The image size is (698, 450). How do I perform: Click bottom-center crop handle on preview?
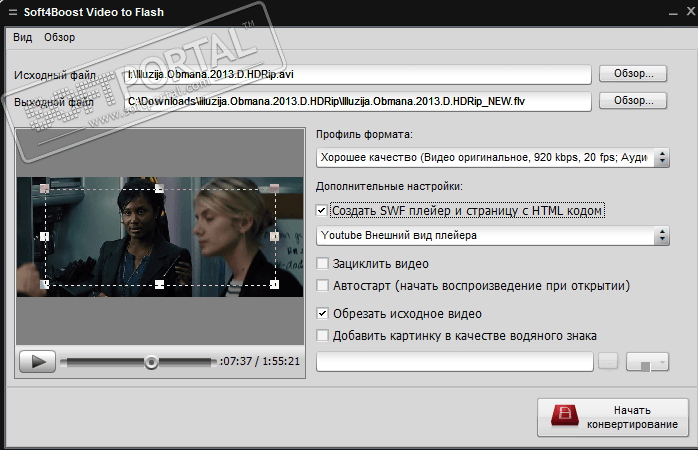click(x=159, y=284)
